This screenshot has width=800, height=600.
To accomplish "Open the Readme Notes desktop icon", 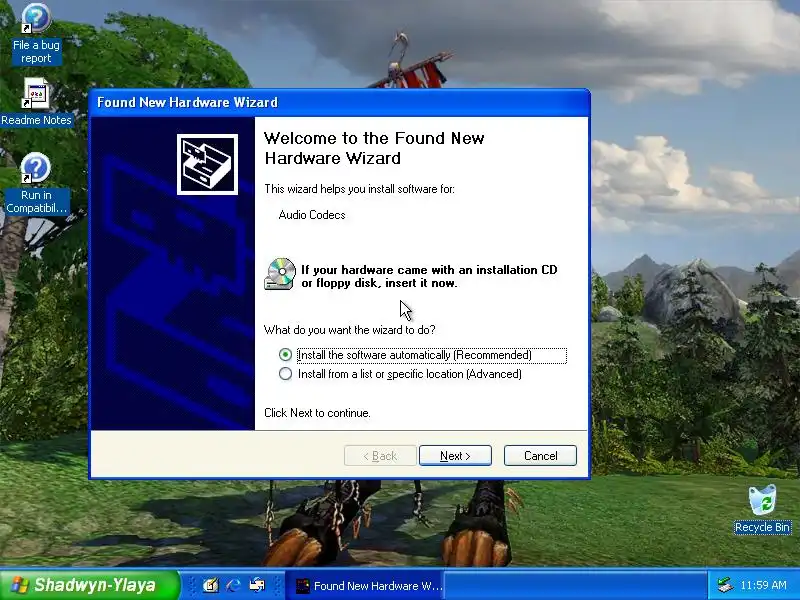I will [36, 102].
